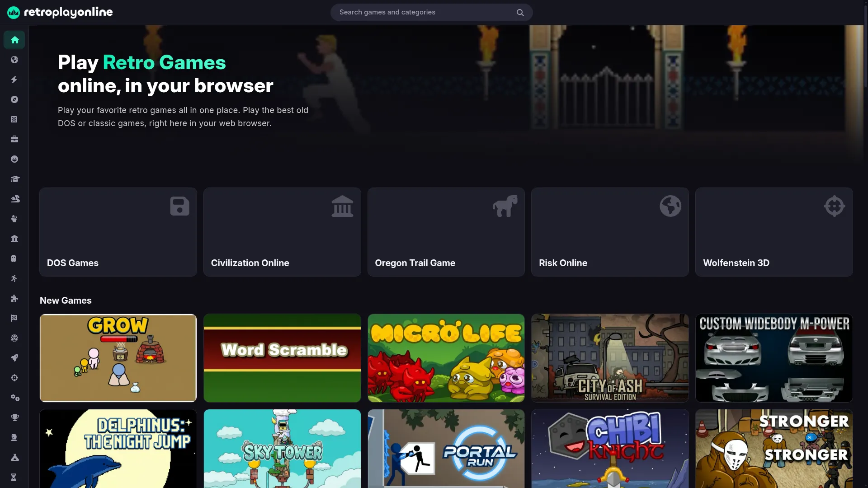868x488 pixels.
Task: Click the search magnifier icon
Action: (520, 13)
